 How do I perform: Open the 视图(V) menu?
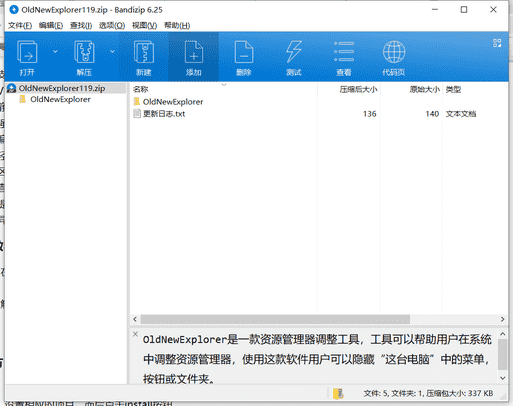pyautogui.click(x=144, y=25)
